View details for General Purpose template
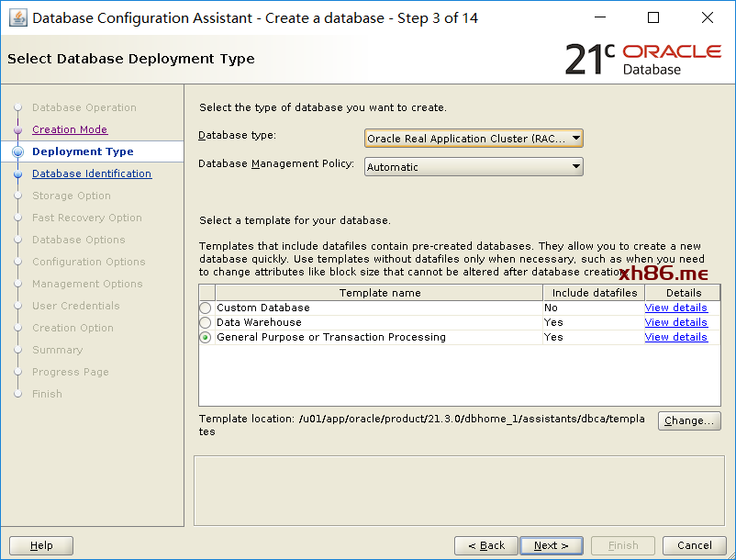Viewport: 736px width, 560px height. (675, 338)
